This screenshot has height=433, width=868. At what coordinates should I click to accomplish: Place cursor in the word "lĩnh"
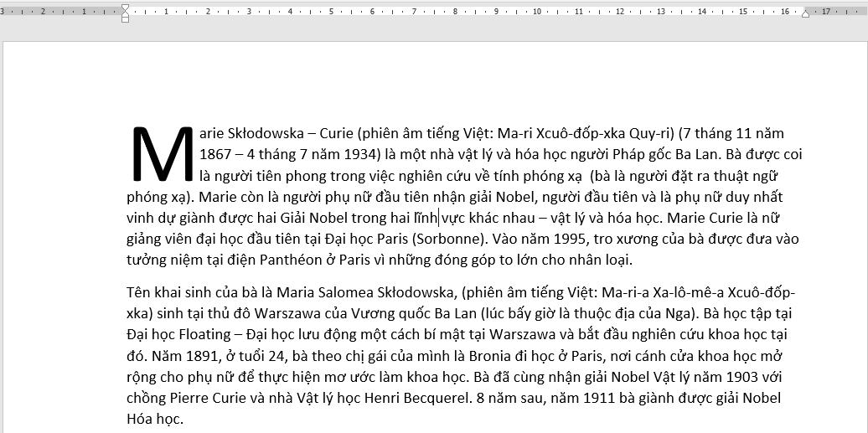[x=426, y=218]
